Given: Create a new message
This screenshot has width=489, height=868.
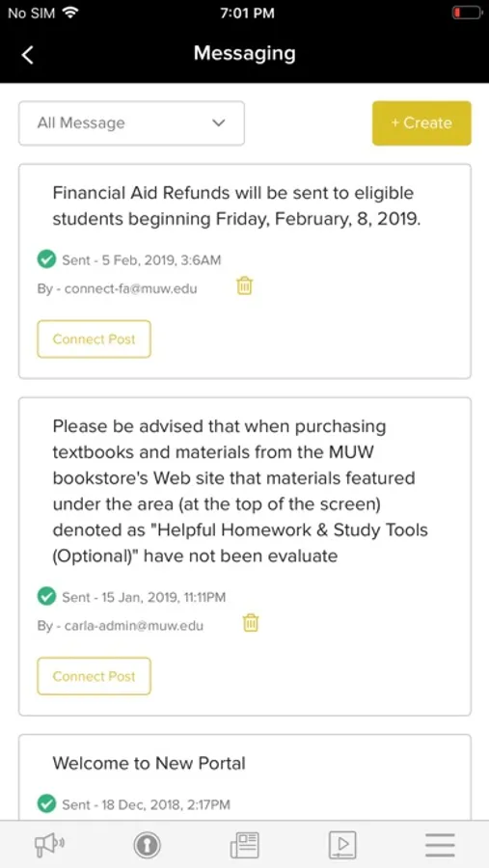Looking at the screenshot, I should click(421, 122).
